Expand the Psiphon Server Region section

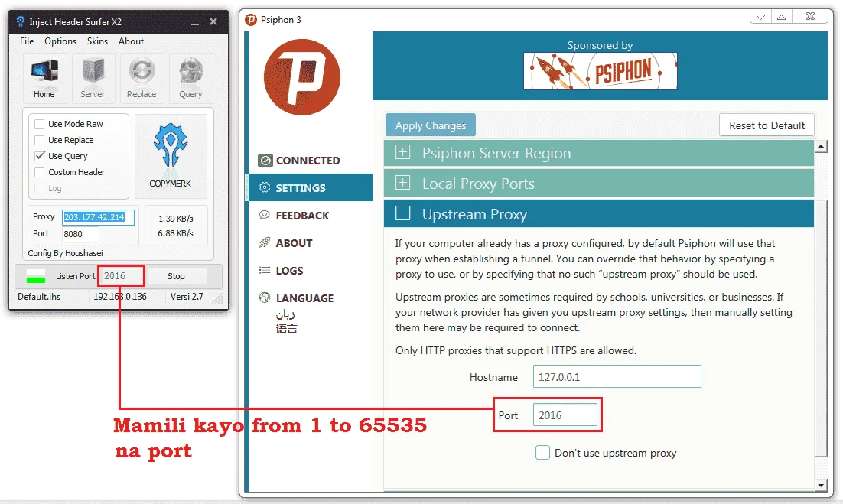pos(599,153)
